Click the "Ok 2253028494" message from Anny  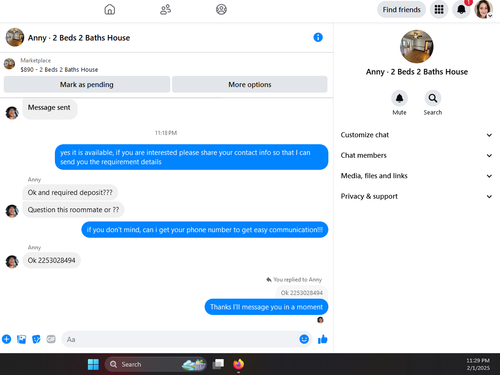51,260
